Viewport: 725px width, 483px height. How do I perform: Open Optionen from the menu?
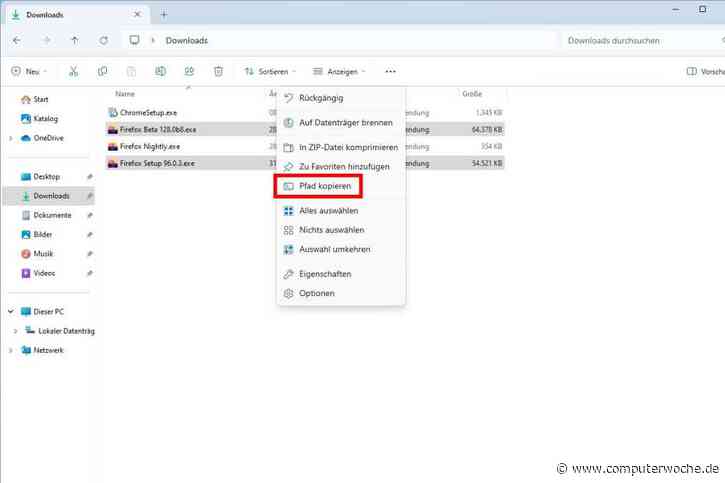(341, 293)
